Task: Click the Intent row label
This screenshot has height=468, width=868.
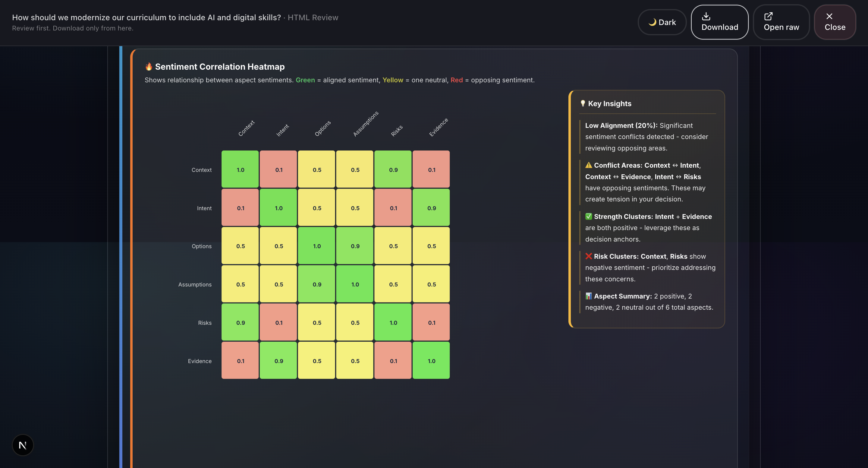Action: click(204, 208)
